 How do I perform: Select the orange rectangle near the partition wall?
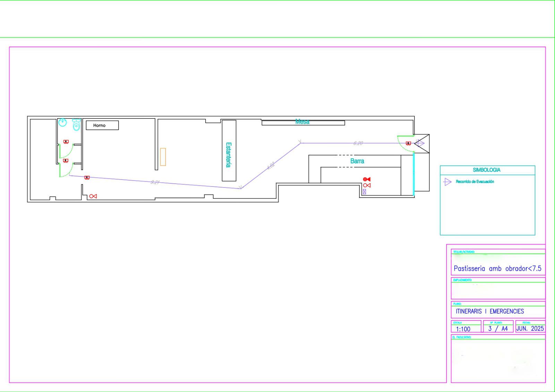click(x=163, y=157)
